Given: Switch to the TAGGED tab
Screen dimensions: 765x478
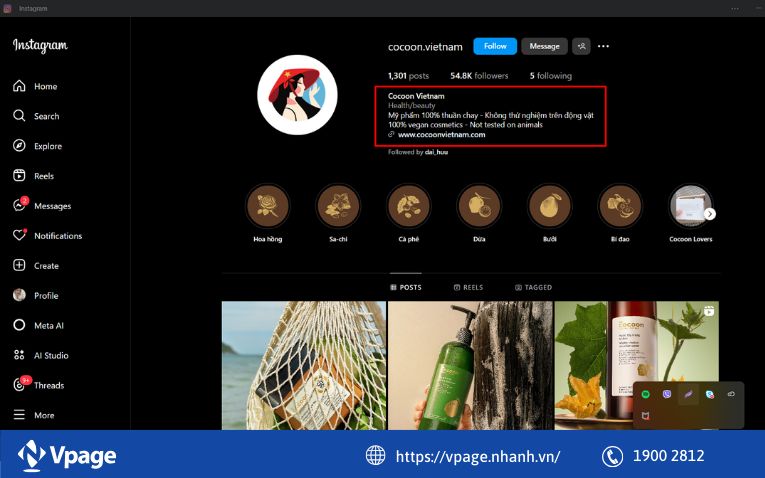Looking at the screenshot, I should [x=533, y=287].
